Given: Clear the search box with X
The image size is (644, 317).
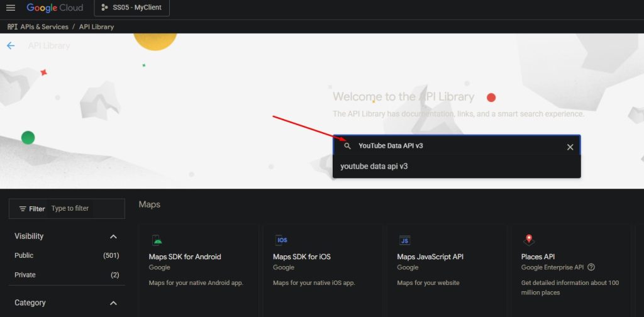Looking at the screenshot, I should [570, 147].
